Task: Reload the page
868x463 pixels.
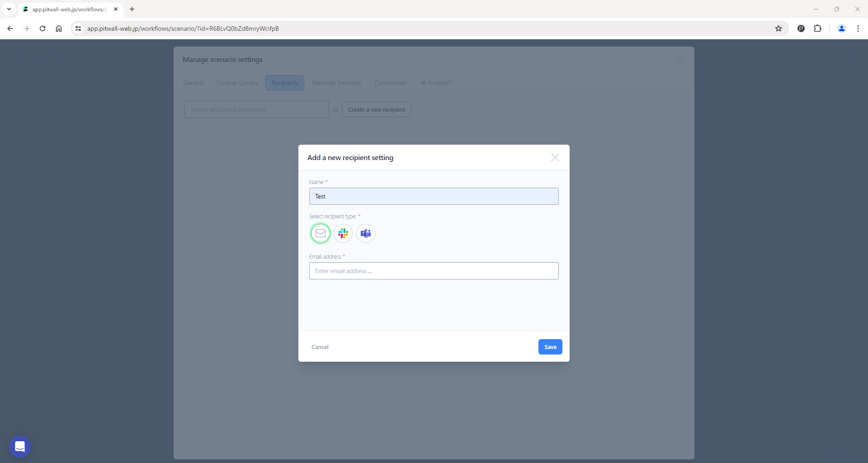Action: tap(42, 28)
